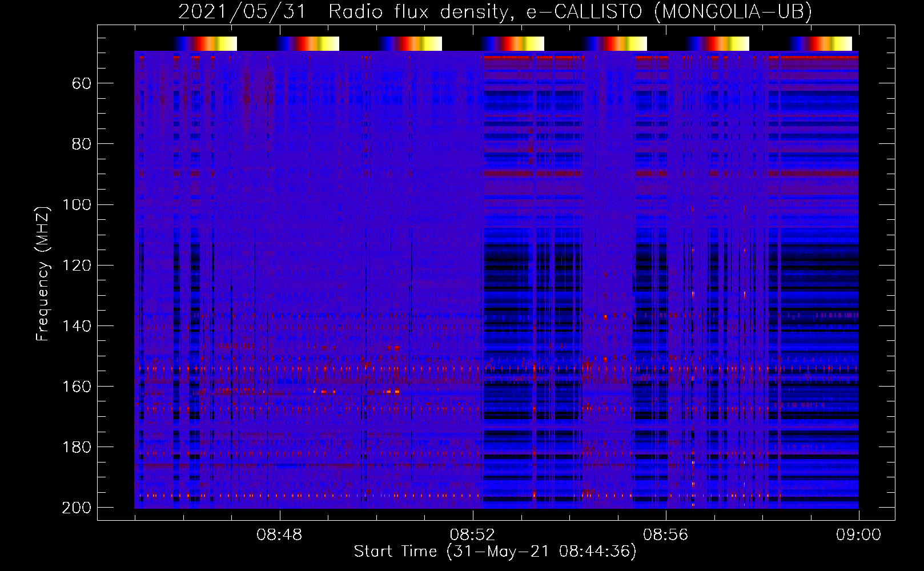The image size is (924, 571).
Task: Select the 100 MHz frequency tick label
Action: click(77, 205)
